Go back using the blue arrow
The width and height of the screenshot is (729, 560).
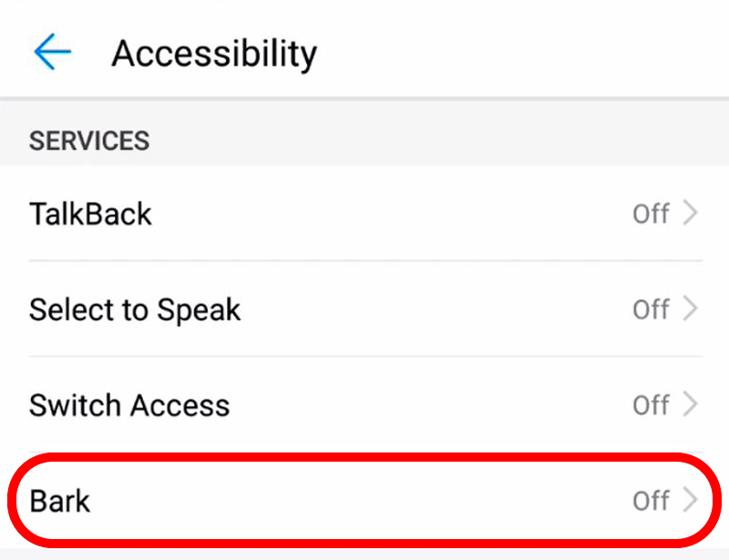point(52,52)
